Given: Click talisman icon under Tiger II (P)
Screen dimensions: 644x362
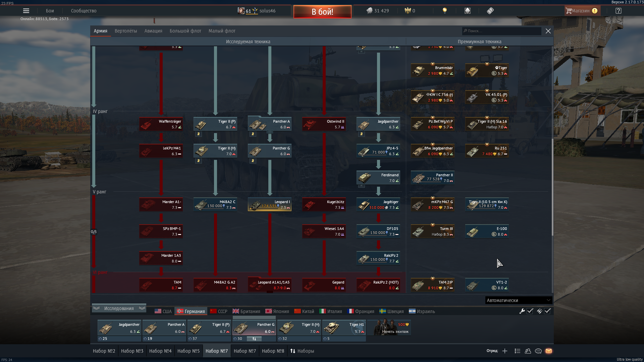Looking at the screenshot, I should click(x=199, y=134).
